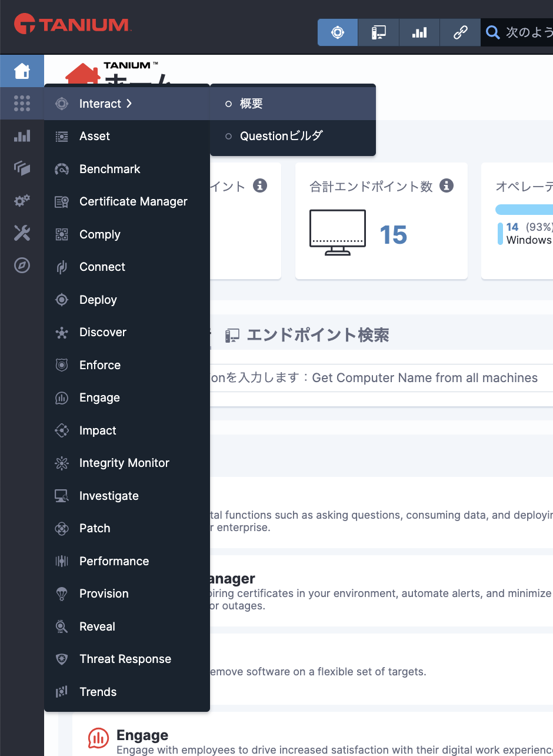553x756 pixels.
Task: Open the compass icon in the sidebar
Action: [22, 266]
